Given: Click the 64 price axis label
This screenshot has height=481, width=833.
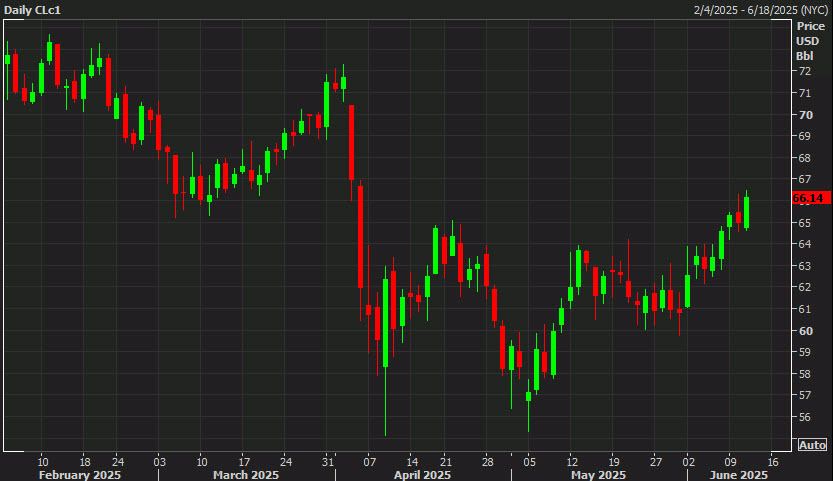Looking at the screenshot, I should (x=805, y=244).
